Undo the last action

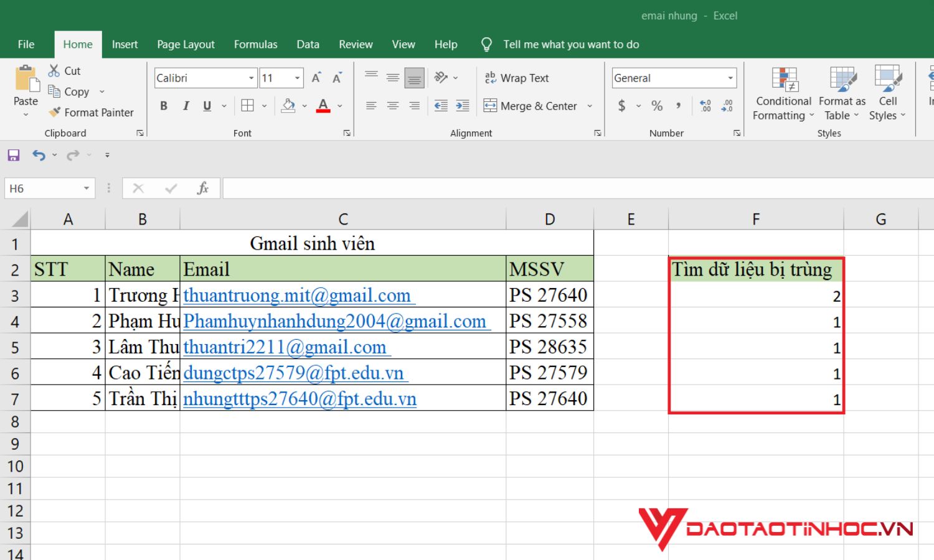[x=39, y=155]
